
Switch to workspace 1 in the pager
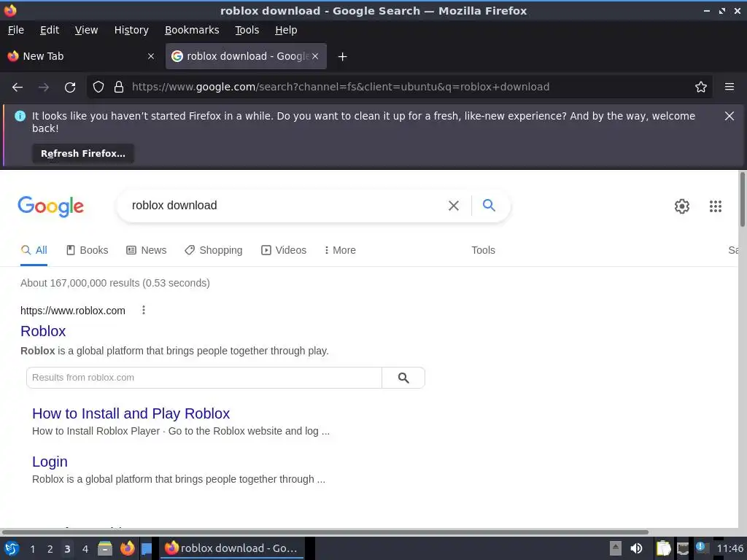pos(32,549)
